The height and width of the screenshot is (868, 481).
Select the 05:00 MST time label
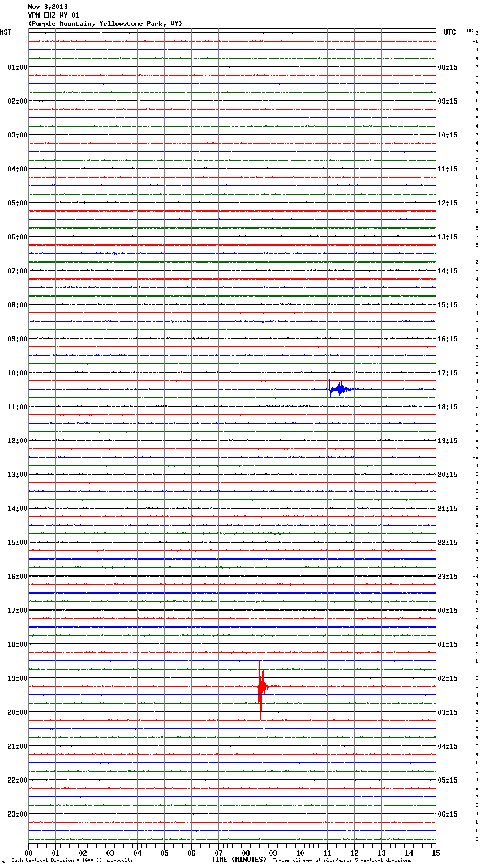18,203
